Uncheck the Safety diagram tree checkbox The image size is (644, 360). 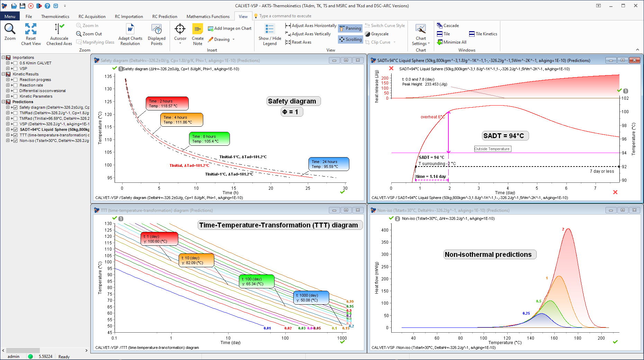coord(16,107)
